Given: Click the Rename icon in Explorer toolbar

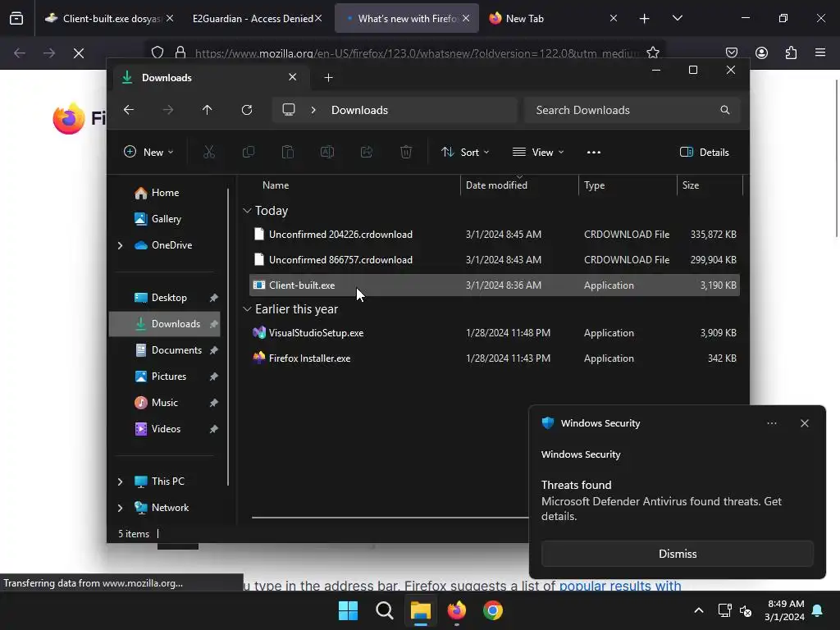Looking at the screenshot, I should click(x=326, y=152).
